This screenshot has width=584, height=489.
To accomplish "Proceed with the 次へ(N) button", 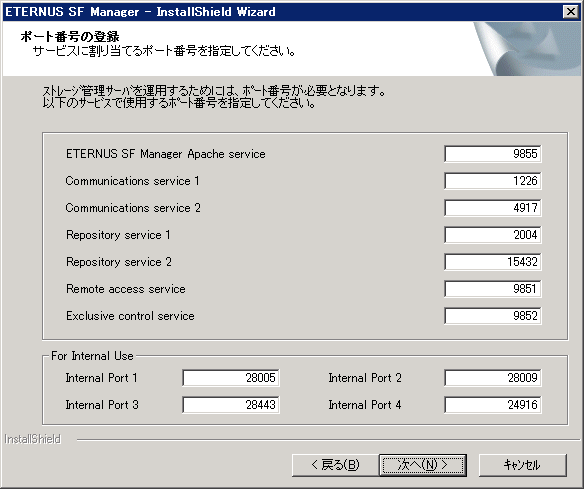I will pyautogui.click(x=423, y=465).
